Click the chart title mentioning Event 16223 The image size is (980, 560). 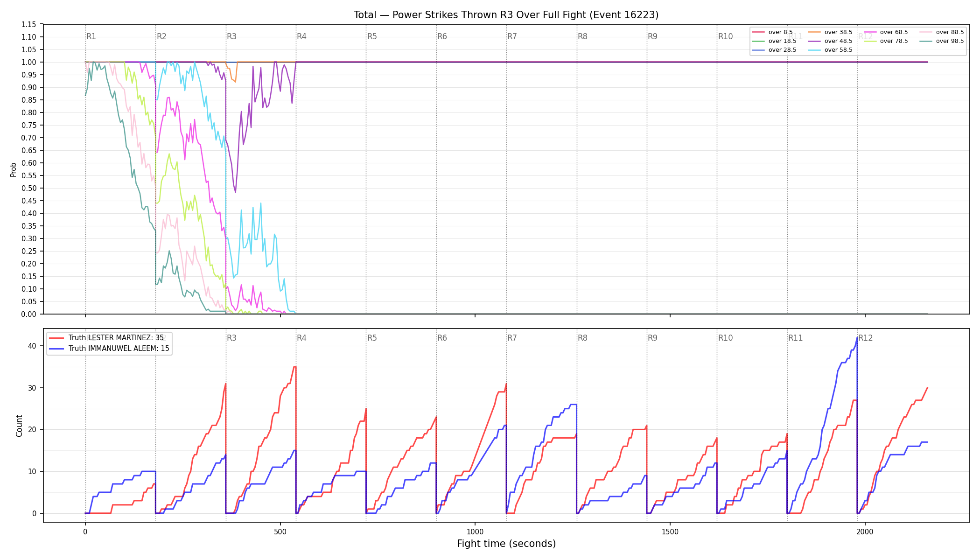pyautogui.click(x=506, y=15)
